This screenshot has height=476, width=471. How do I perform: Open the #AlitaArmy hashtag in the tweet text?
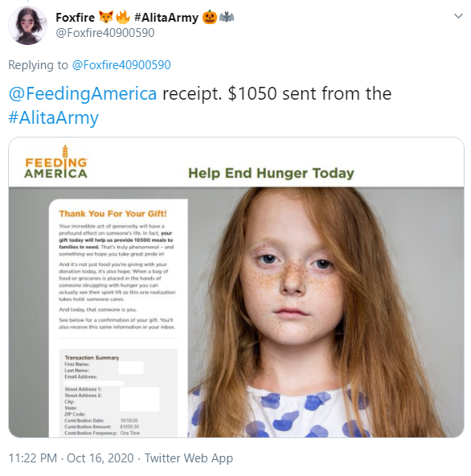point(53,117)
